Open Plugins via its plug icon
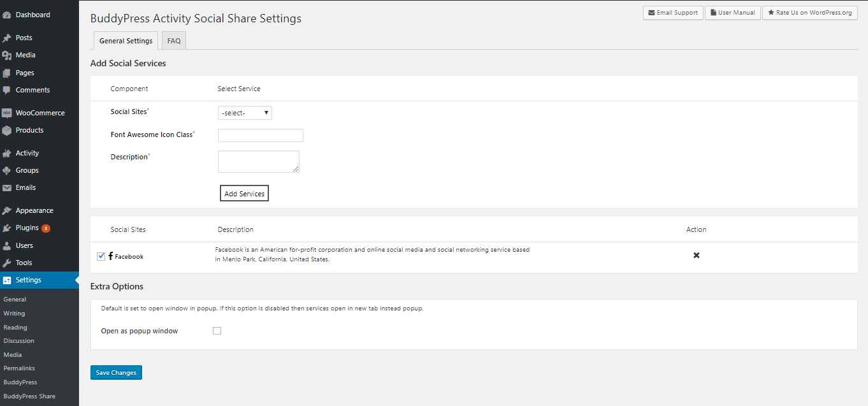This screenshot has height=406, width=868. pyautogui.click(x=7, y=228)
